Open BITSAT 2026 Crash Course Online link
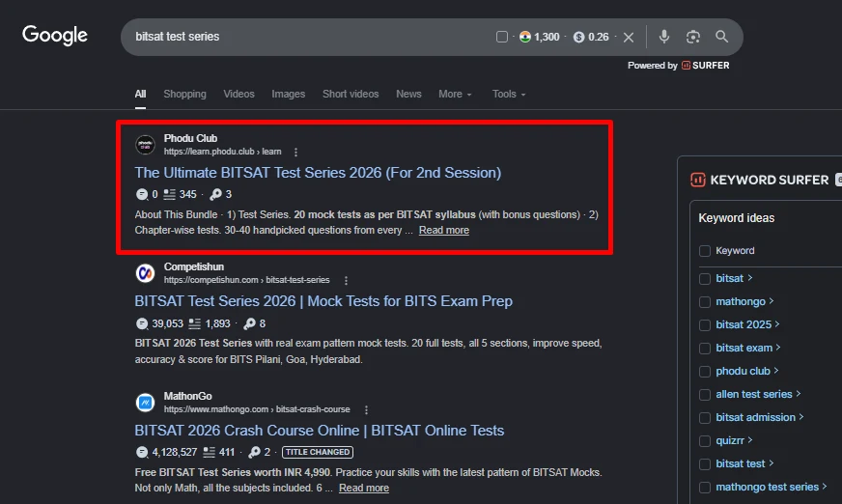The width and height of the screenshot is (842, 504). click(x=319, y=431)
